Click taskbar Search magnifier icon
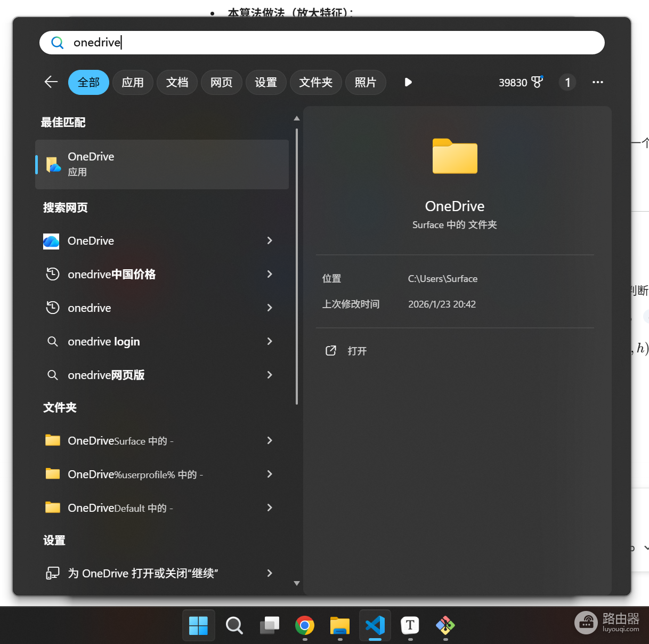 [234, 625]
